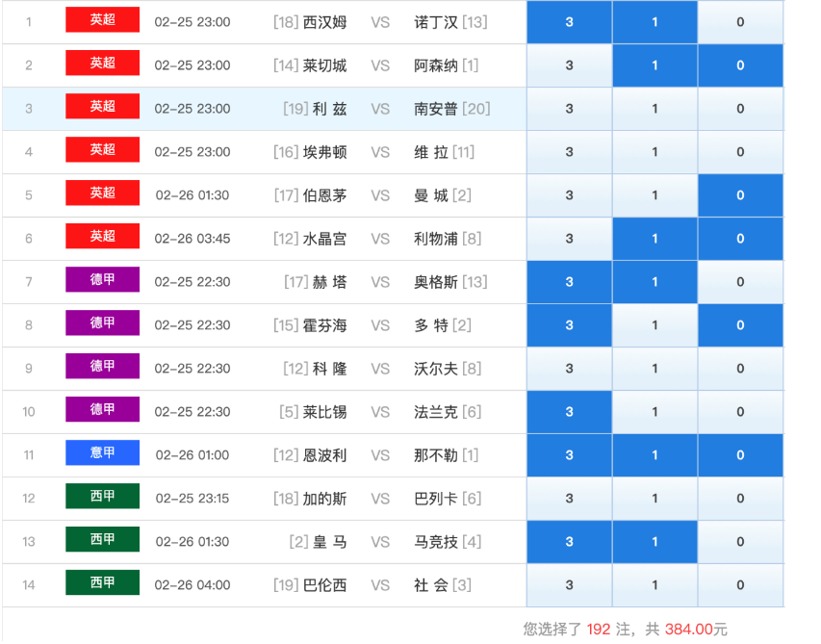Image resolution: width=821 pixels, height=644 pixels.
Task: Click the 英超 tag in the 水晶宫 row
Action: tap(103, 236)
